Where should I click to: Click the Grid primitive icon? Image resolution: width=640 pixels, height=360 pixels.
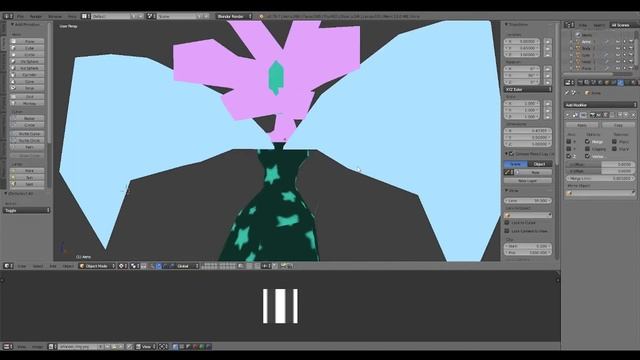tap(13, 97)
